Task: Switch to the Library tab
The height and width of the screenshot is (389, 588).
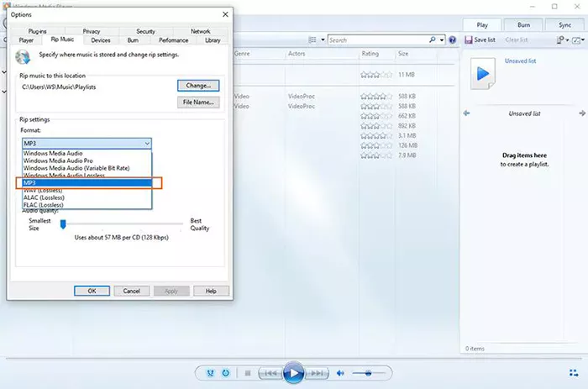Action: point(213,40)
